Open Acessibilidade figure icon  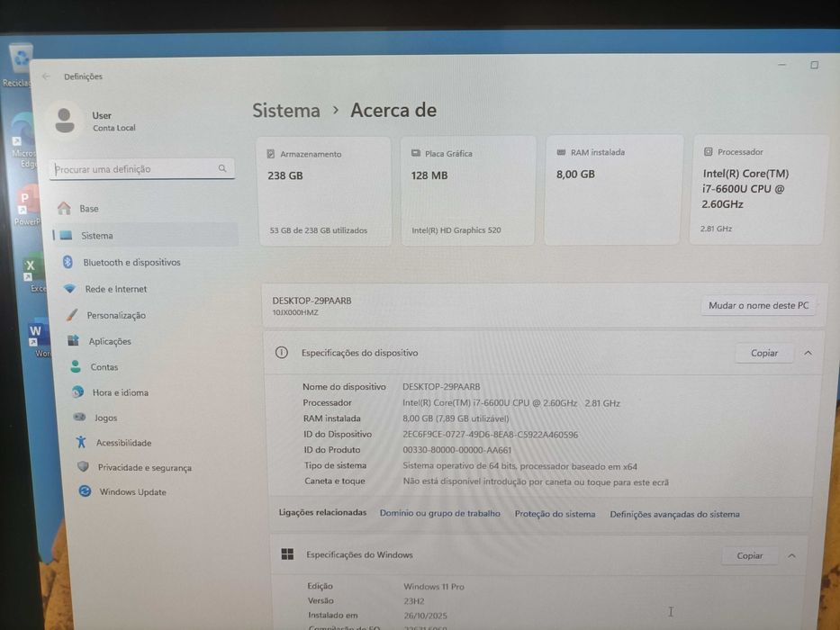pyautogui.click(x=81, y=442)
